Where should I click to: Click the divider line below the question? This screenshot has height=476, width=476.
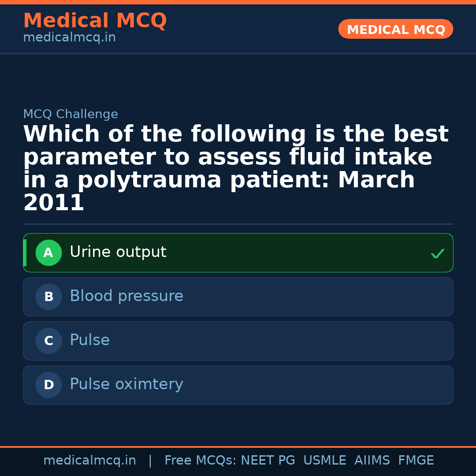pyautogui.click(x=238, y=224)
